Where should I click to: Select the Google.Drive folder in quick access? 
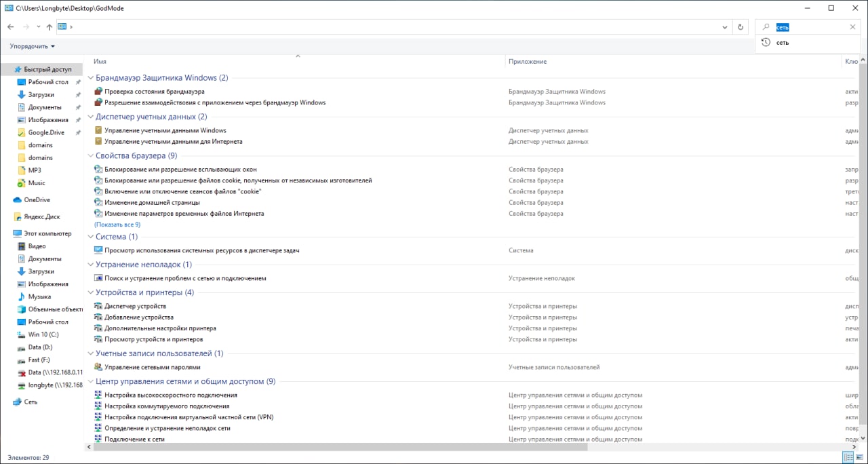point(45,132)
